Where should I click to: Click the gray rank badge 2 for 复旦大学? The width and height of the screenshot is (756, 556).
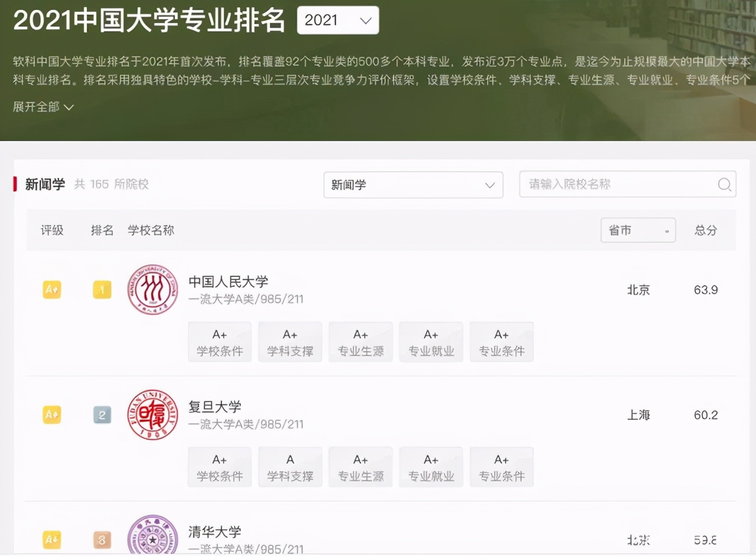[102, 415]
